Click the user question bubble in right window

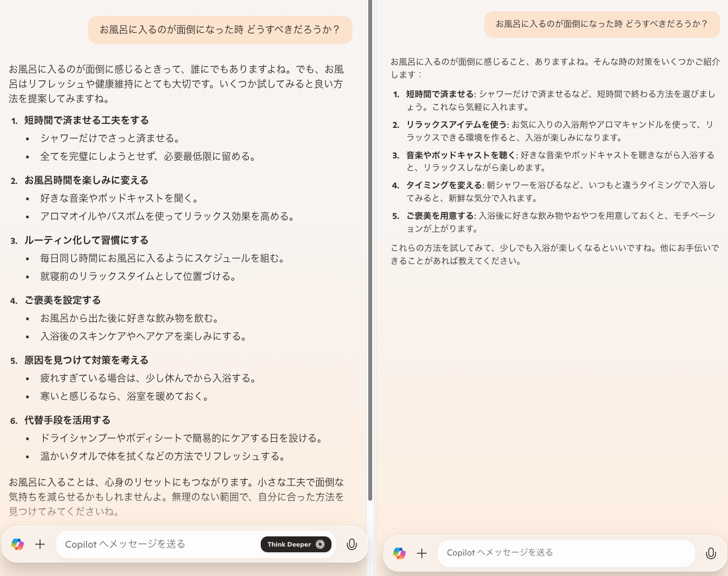point(602,24)
